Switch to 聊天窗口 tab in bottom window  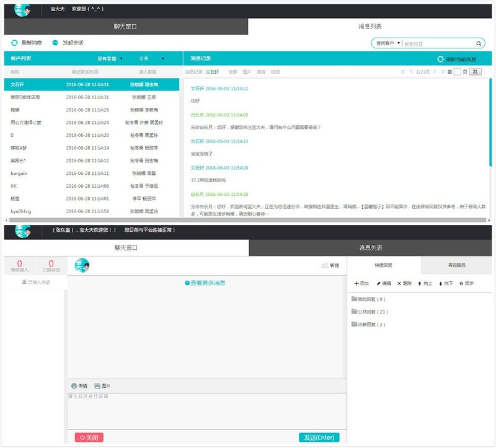[126, 248]
